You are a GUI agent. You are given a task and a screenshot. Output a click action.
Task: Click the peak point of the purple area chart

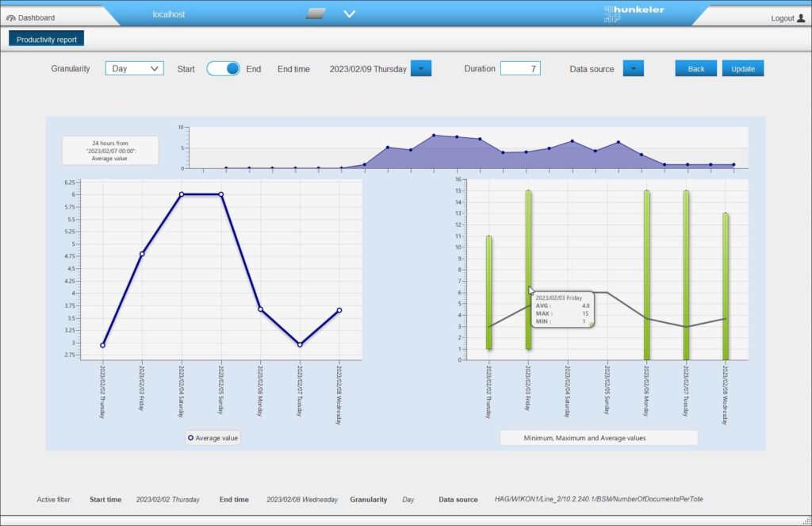(x=434, y=135)
